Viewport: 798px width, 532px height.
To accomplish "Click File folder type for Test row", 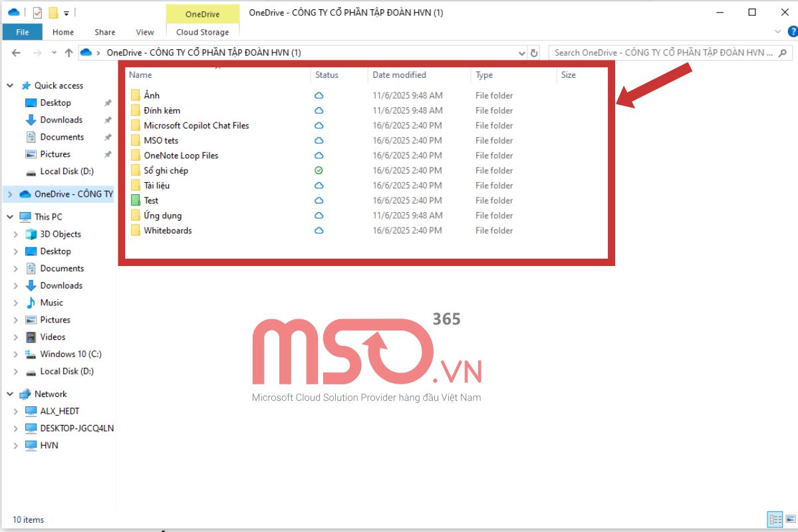I will click(x=494, y=200).
